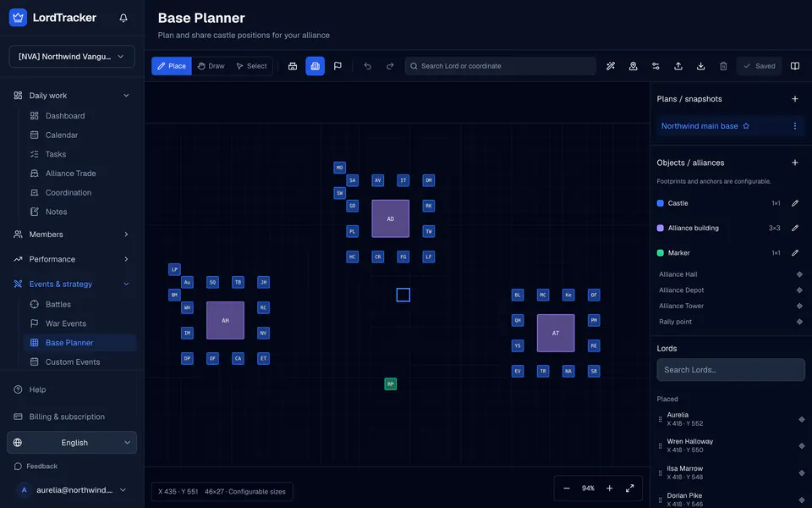This screenshot has width=812, height=508.
Task: Open Notes page
Action: point(80,212)
